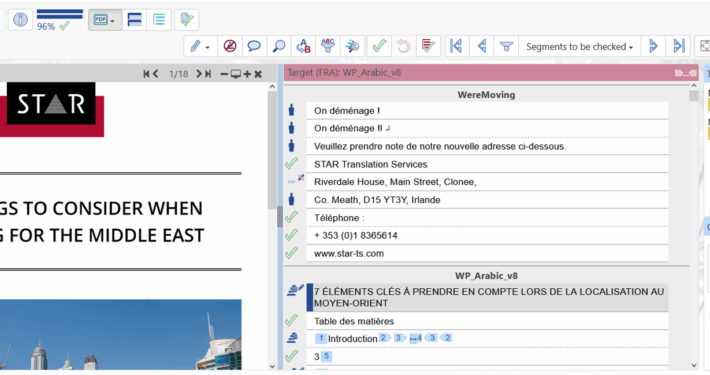Click the confirm-all-segments list check icon

click(x=428, y=46)
